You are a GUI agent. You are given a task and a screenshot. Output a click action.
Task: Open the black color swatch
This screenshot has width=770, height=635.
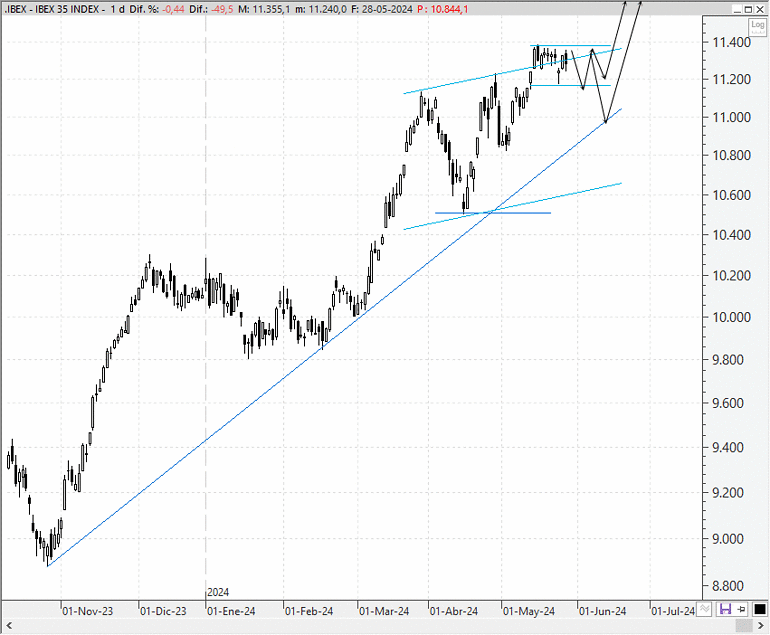coord(760,609)
